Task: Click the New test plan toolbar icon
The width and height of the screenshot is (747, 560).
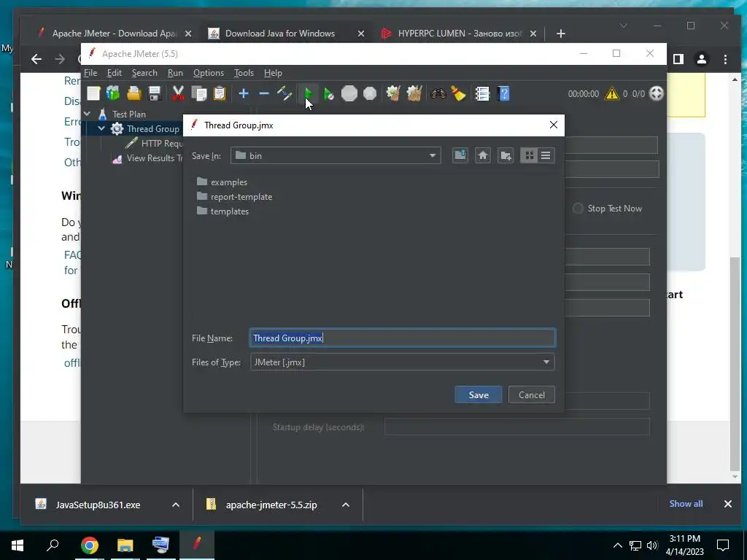Action: tap(93, 93)
